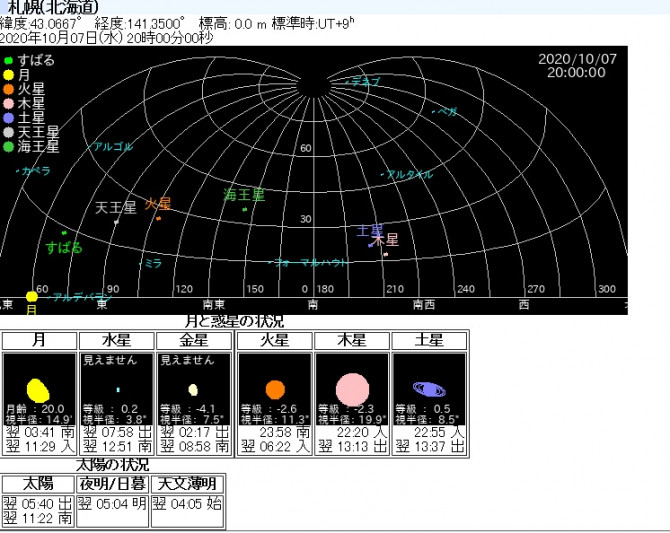Viewport: 670px width, 533px height.
Task: Select the アルデバラン star label
Action: click(x=82, y=297)
